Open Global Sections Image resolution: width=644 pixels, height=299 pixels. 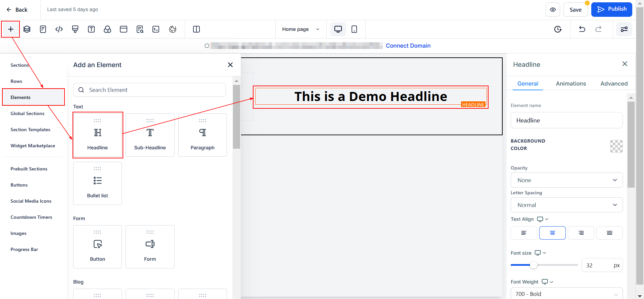[27, 113]
